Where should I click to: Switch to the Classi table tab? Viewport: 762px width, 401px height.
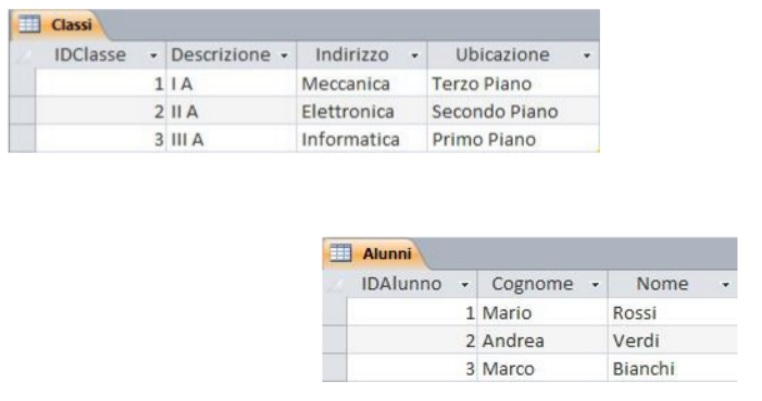click(x=57, y=25)
